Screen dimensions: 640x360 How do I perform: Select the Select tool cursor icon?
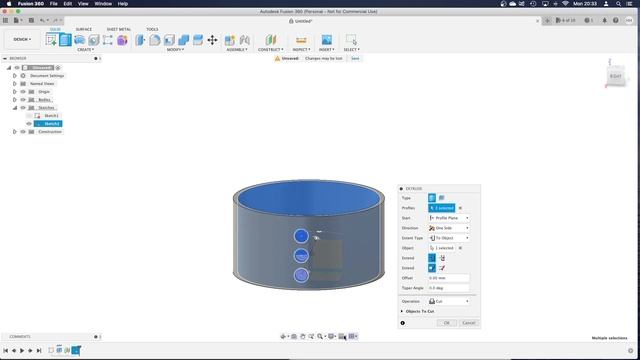click(x=351, y=40)
